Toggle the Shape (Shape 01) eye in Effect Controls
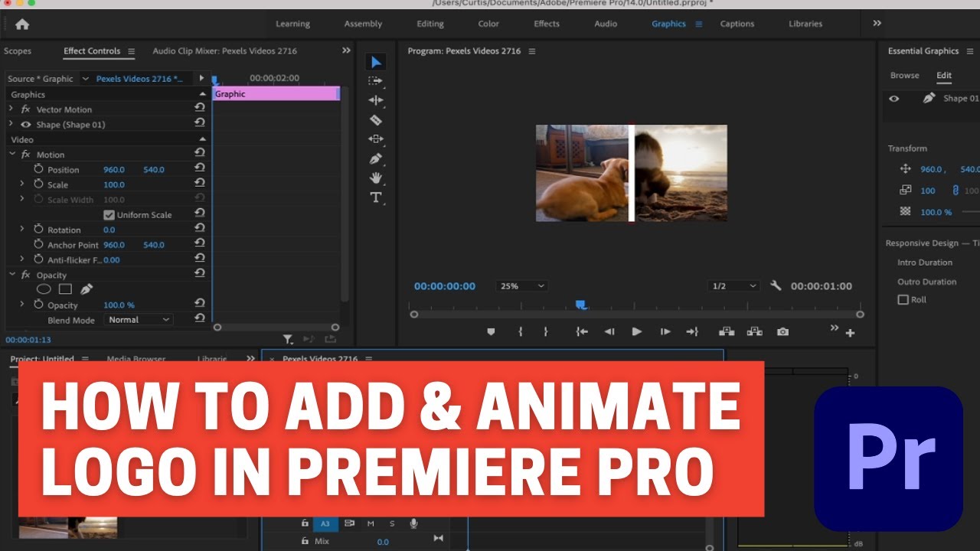The height and width of the screenshot is (551, 980). coord(26,124)
